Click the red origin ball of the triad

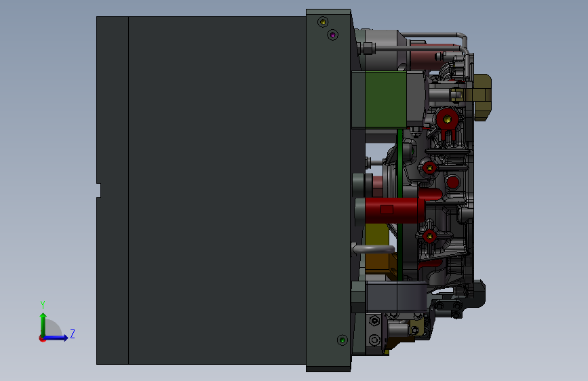(42, 338)
